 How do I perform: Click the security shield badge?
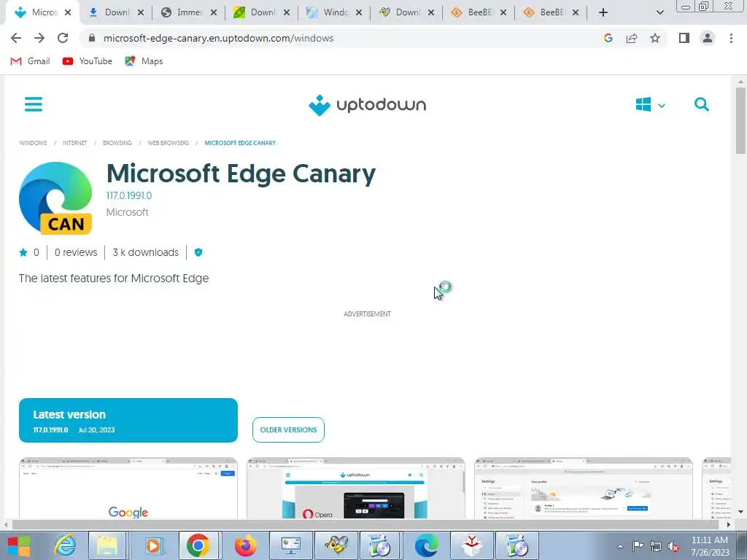point(198,252)
